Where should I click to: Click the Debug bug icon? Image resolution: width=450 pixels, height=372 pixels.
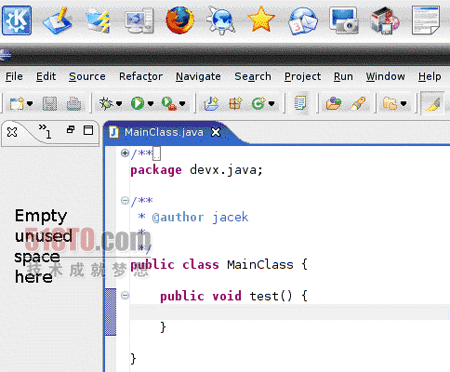click(x=106, y=104)
